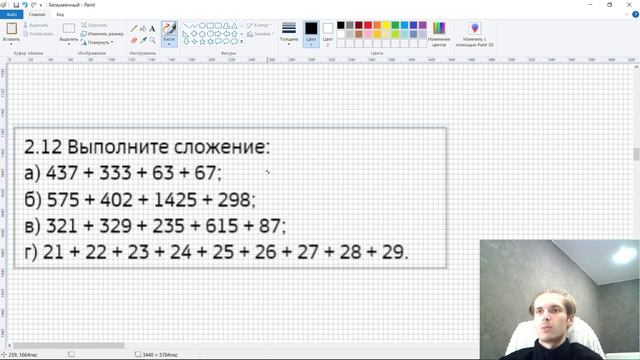Screen dimensions: 640x360
Task: Select the right arrow shape
Action: [218, 33]
